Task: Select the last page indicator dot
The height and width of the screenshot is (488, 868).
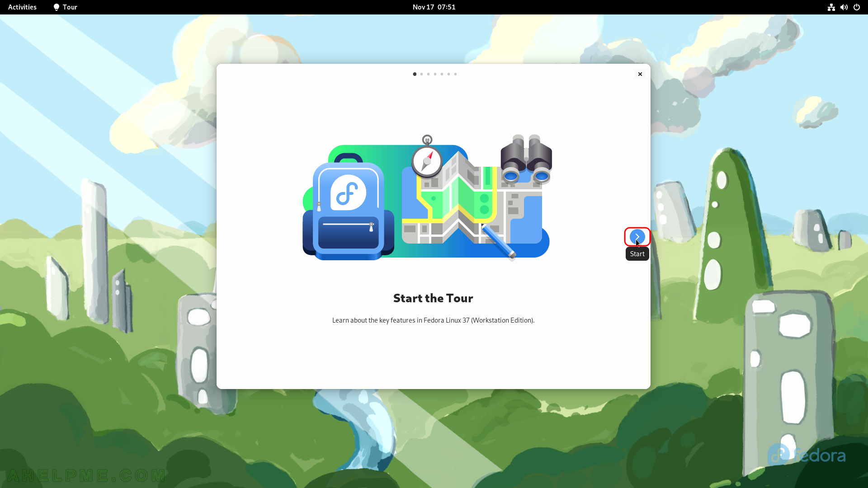Action: coord(455,74)
